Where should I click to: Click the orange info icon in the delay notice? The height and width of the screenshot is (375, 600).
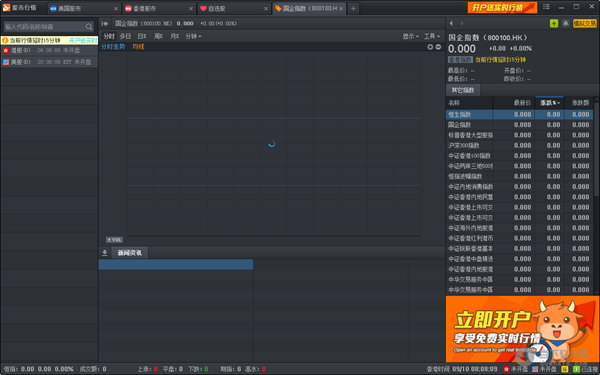[x=5, y=40]
